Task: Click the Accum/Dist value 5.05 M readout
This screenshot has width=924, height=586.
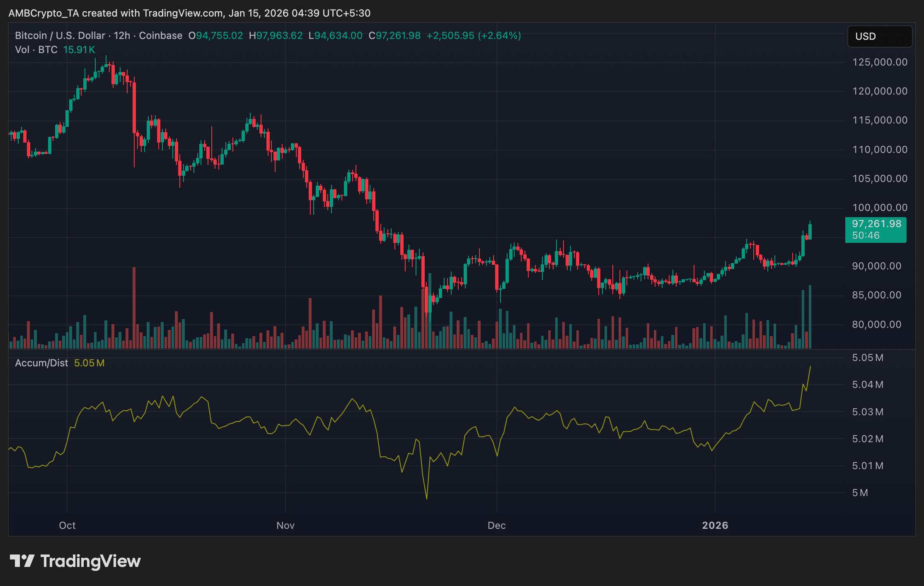Action: click(89, 363)
